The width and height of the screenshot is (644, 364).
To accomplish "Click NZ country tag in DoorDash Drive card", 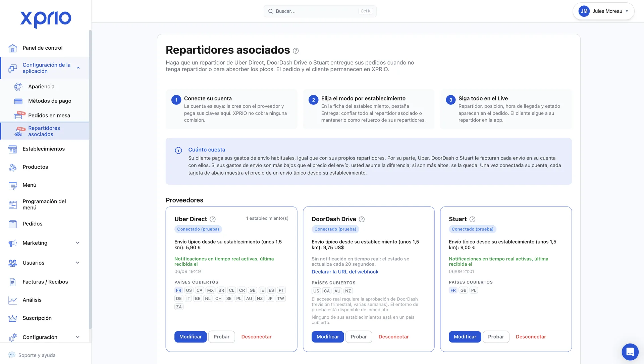I will coord(348,291).
